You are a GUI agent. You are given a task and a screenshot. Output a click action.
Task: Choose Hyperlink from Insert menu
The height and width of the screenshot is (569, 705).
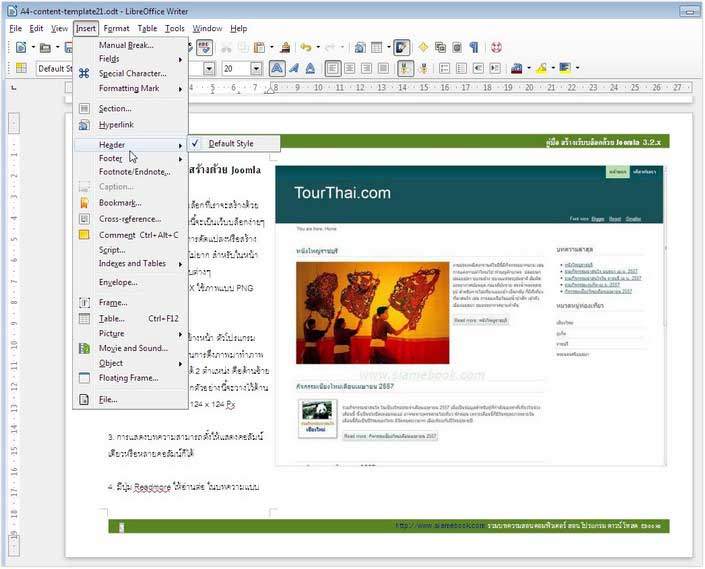pos(130,124)
